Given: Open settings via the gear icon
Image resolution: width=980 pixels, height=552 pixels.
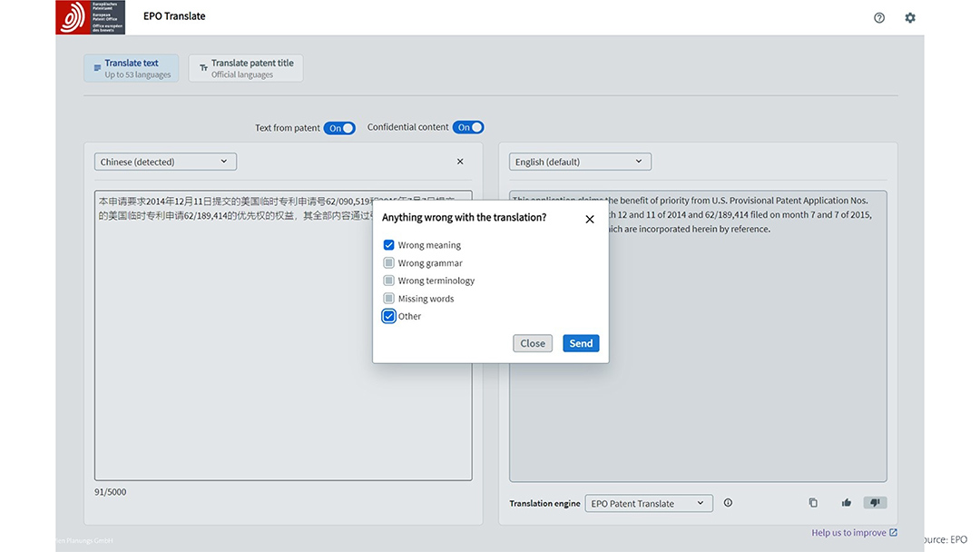Looking at the screenshot, I should 910,17.
